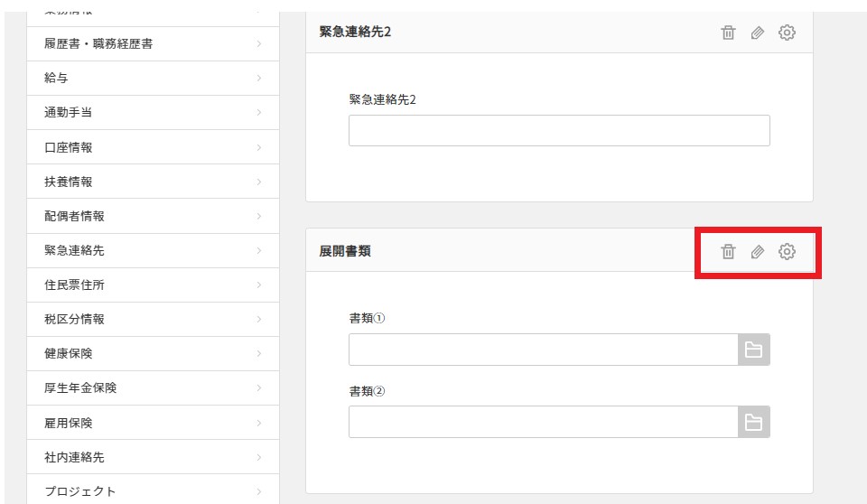Expand the 口座情報 chevron arrow
This screenshot has width=867, height=504.
pyautogui.click(x=258, y=147)
